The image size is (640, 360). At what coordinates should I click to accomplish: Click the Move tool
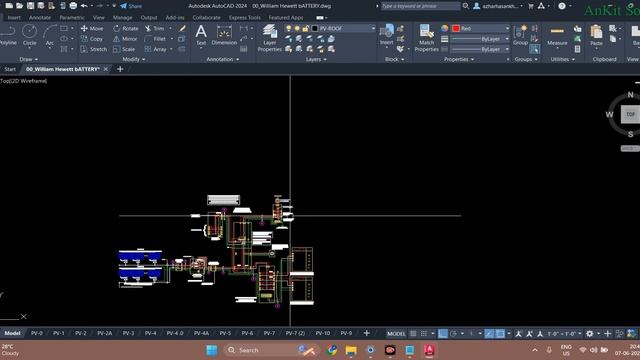coord(92,28)
